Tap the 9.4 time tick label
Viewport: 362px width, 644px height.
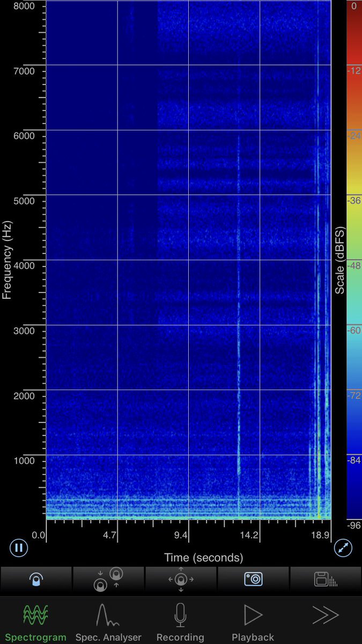pos(181,535)
